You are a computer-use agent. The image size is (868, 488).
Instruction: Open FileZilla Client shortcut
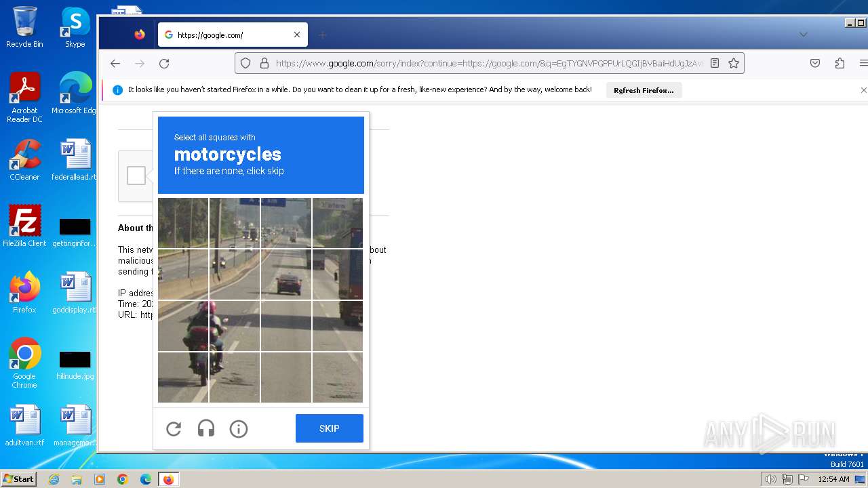click(x=24, y=226)
